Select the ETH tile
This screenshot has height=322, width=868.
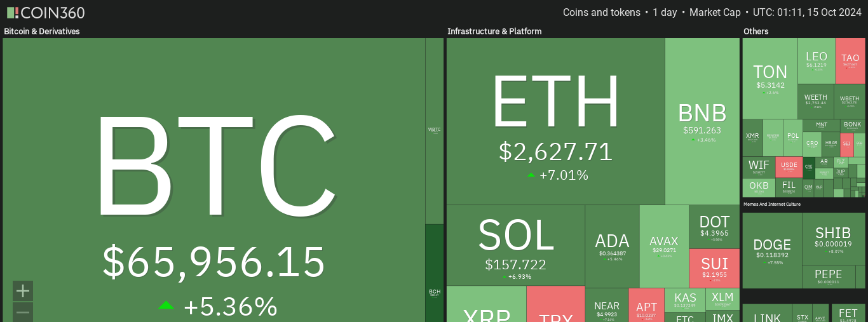(x=556, y=121)
